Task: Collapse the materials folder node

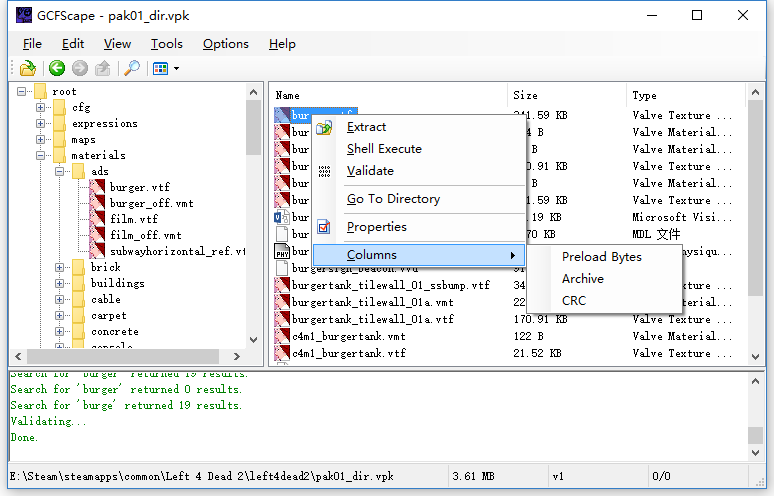Action: 40,155
